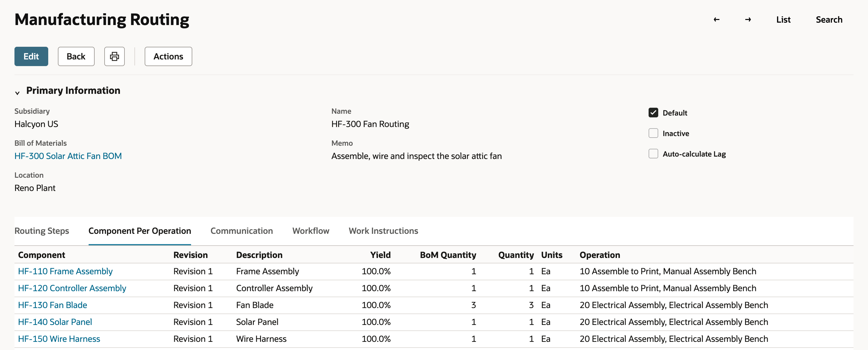Click the Edit button
The height and width of the screenshot is (350, 868).
31,56
